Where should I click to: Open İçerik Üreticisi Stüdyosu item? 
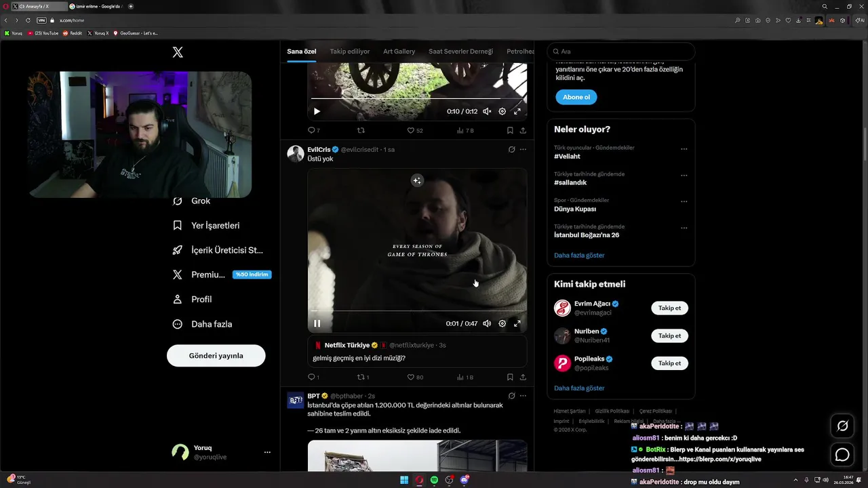pyautogui.click(x=218, y=250)
